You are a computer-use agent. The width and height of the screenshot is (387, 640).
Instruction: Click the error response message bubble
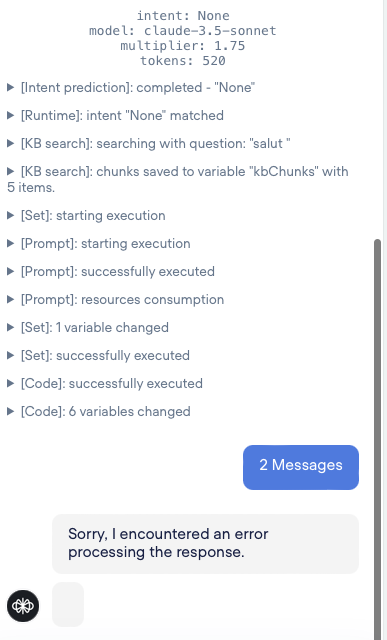[205, 544]
